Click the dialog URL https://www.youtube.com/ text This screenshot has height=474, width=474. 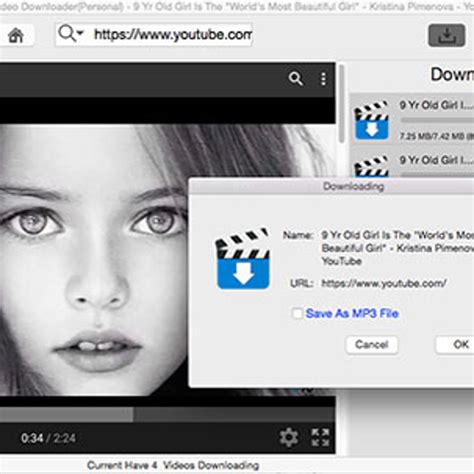[384, 284]
